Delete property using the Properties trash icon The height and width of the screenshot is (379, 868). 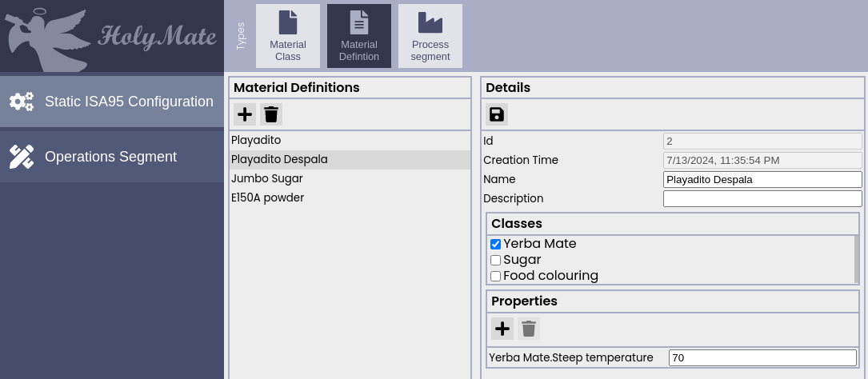click(x=529, y=329)
